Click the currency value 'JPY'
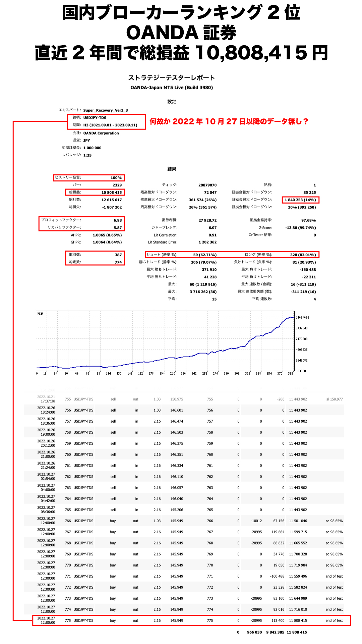 point(86,141)
